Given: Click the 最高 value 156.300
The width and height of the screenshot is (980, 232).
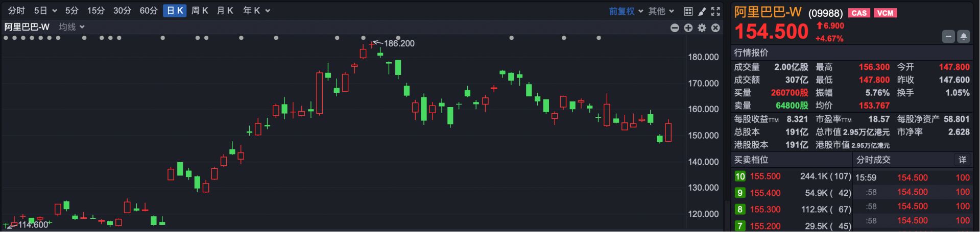Looking at the screenshot, I should pos(874,67).
